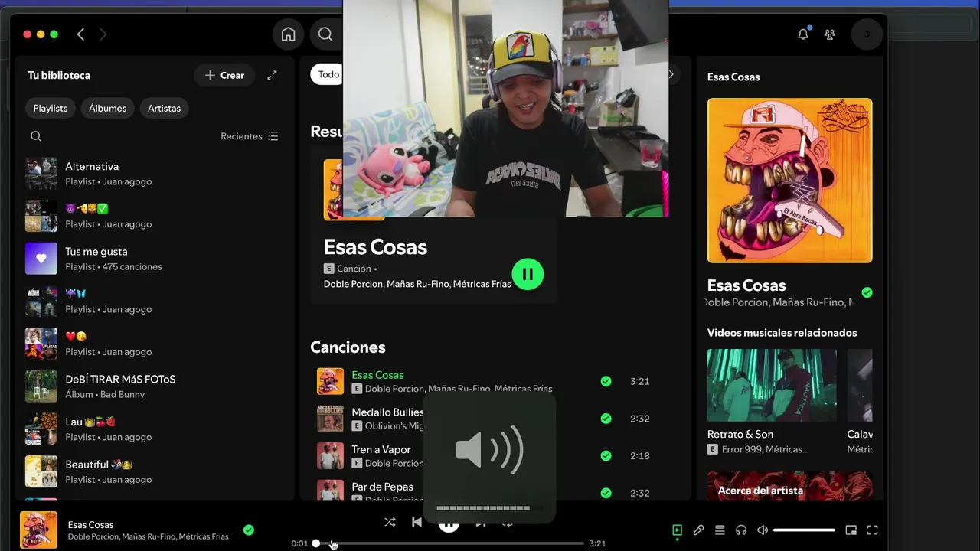This screenshot has height=551, width=980.
Task: Open Esas Cosas cover in Now Playing panel
Action: [789, 181]
